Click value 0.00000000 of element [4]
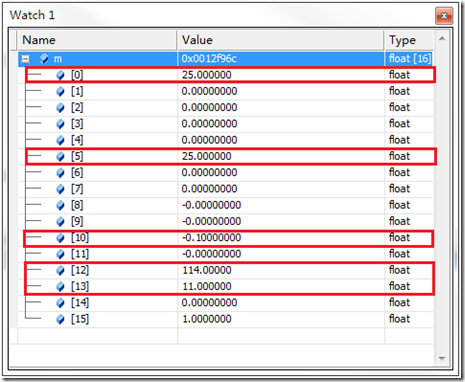This screenshot has height=382, width=465. (209, 140)
